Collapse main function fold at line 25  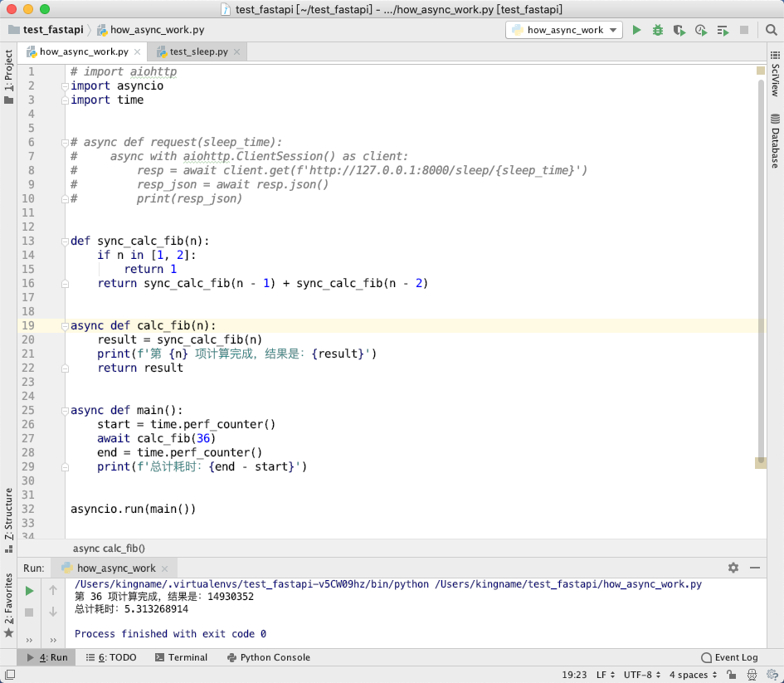(65, 411)
